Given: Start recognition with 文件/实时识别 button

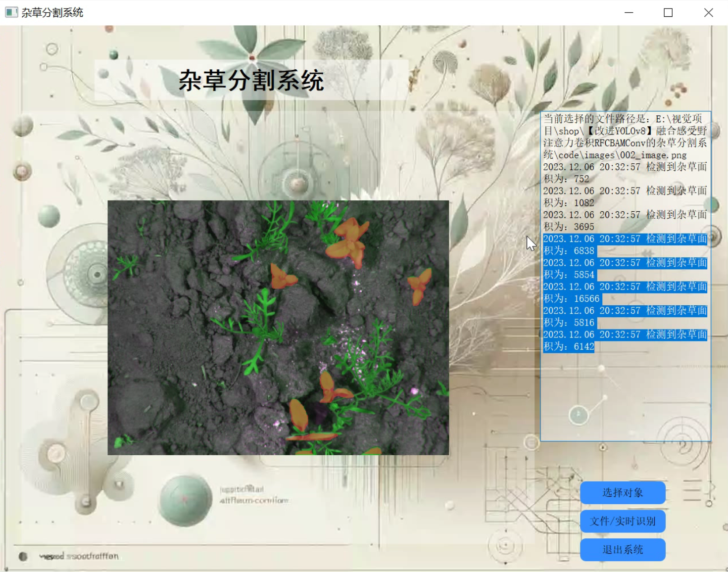Looking at the screenshot, I should click(x=623, y=521).
